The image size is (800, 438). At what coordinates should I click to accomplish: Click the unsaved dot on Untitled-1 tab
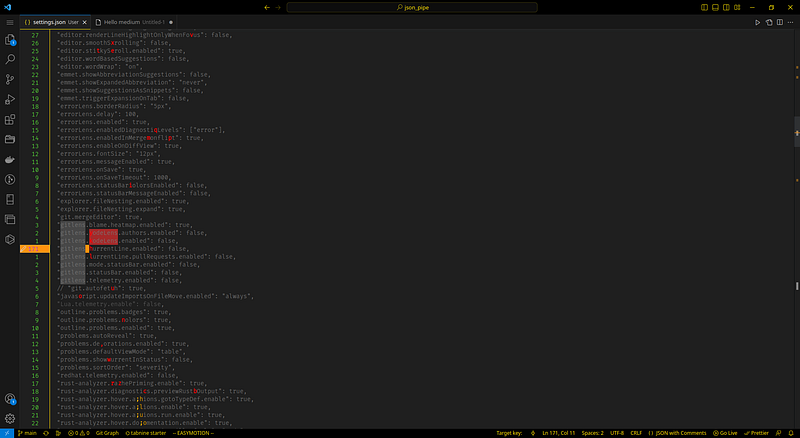pyautogui.click(x=171, y=22)
